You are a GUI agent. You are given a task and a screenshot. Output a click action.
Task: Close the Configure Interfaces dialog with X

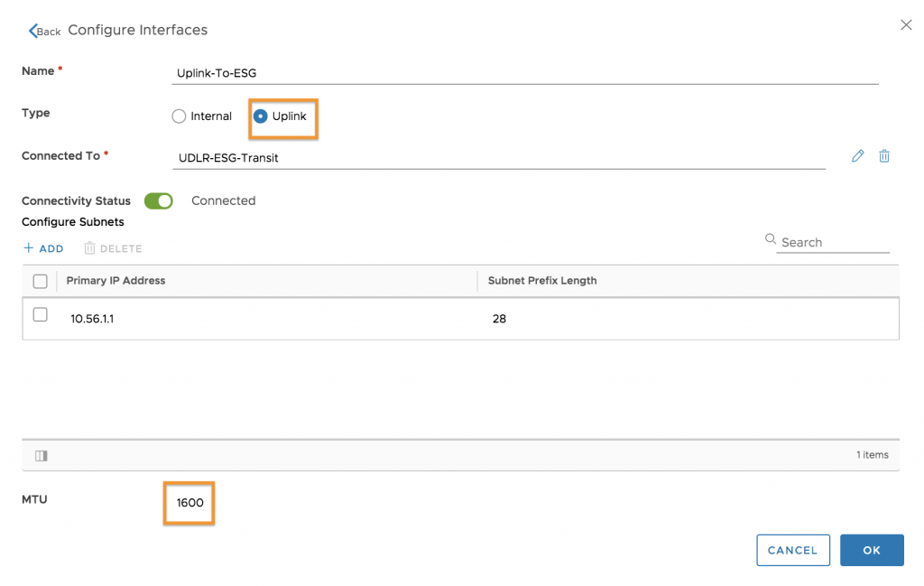pyautogui.click(x=906, y=24)
